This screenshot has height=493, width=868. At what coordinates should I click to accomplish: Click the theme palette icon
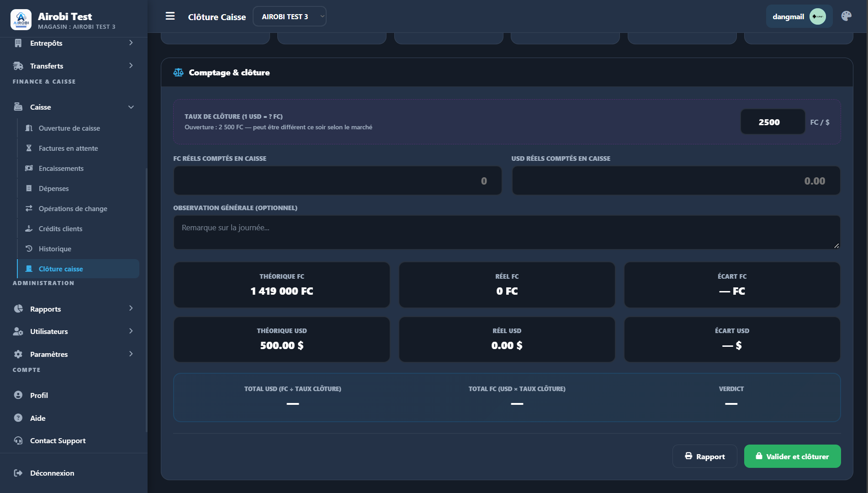coord(846,16)
